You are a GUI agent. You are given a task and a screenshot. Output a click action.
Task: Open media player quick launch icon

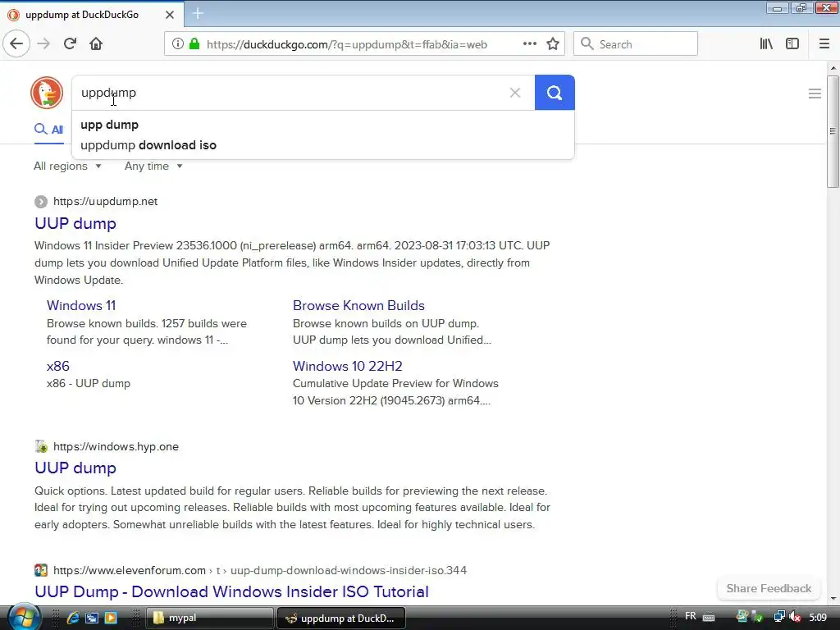[111, 618]
